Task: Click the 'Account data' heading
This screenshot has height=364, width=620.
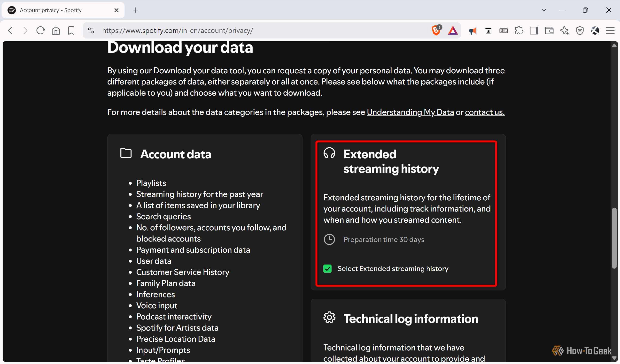Action: (x=176, y=154)
